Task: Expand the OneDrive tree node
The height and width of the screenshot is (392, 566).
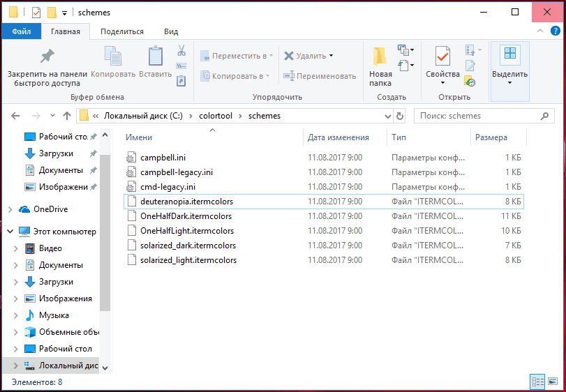Action: [10, 209]
